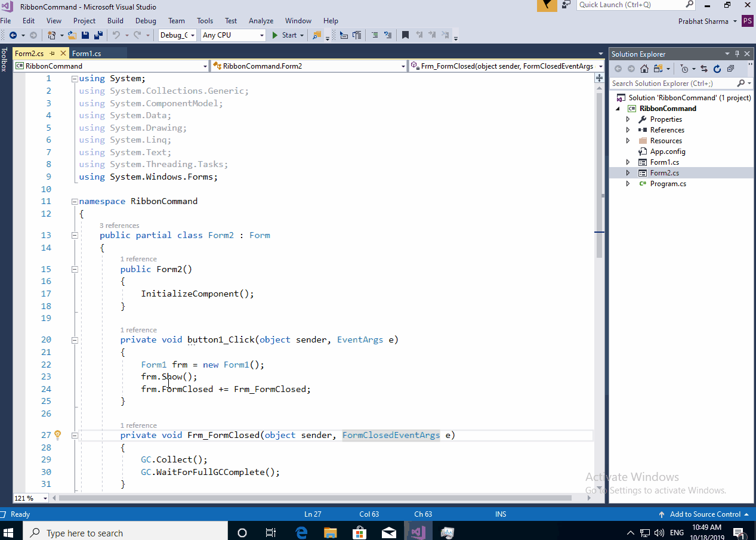Screen dimensions: 756x540
Task: Collapse the using directives outlining at line 1
Action: [75, 79]
